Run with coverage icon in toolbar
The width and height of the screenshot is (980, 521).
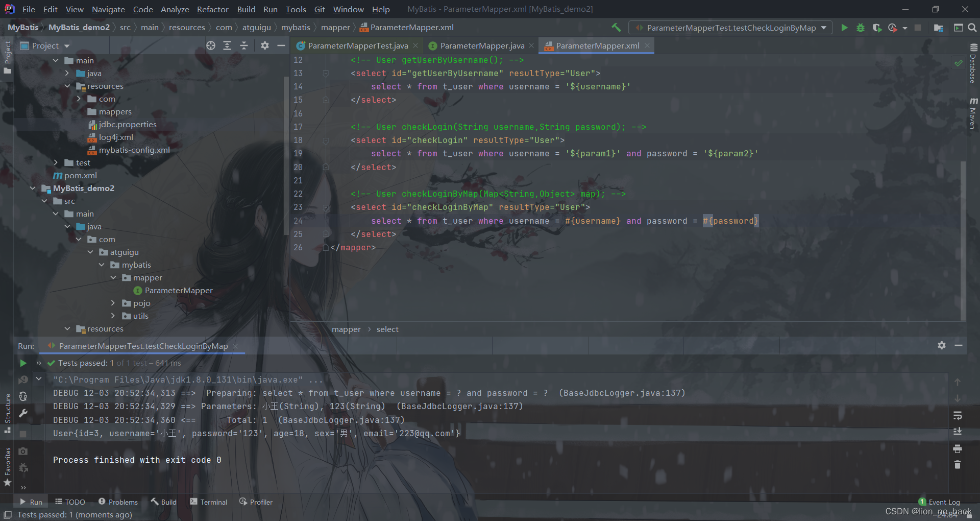[877, 28]
